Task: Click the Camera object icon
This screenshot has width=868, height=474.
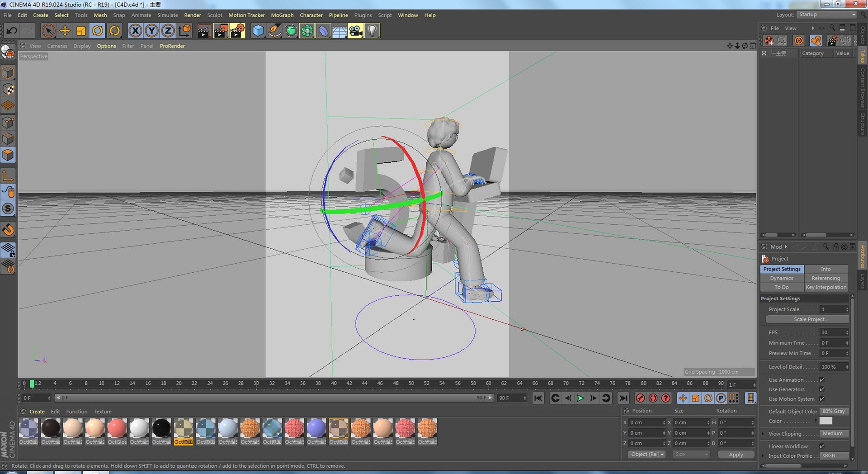Action: (x=356, y=31)
